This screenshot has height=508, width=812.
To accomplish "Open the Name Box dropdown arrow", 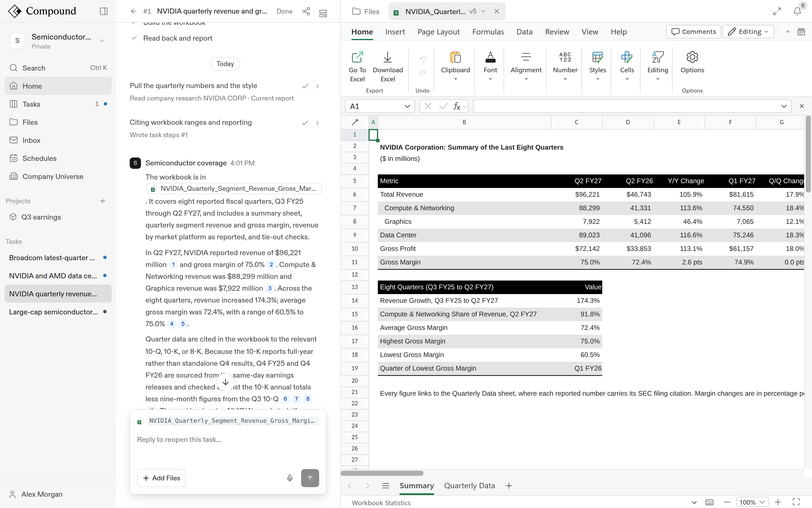I will point(407,106).
